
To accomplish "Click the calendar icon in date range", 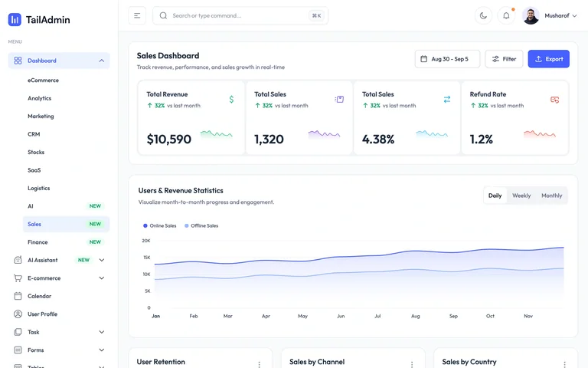I will point(423,59).
